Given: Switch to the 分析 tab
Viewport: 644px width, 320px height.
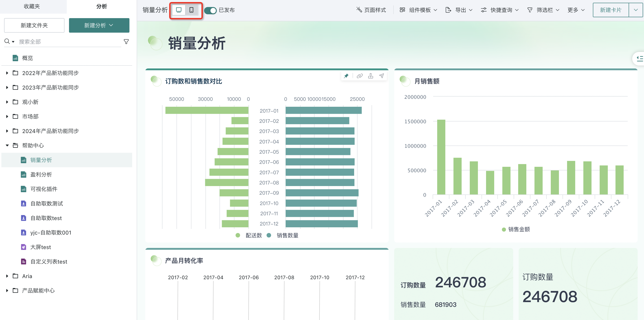Looking at the screenshot, I should coord(102,6).
